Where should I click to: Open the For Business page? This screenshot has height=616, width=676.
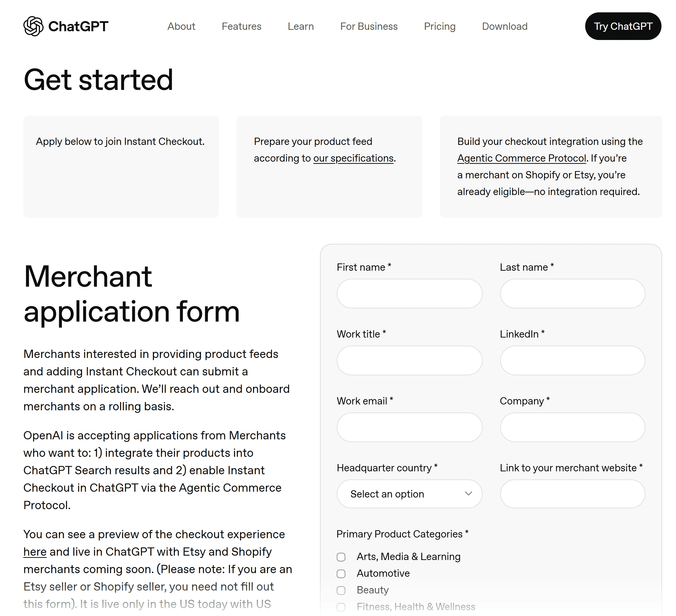pyautogui.click(x=369, y=26)
